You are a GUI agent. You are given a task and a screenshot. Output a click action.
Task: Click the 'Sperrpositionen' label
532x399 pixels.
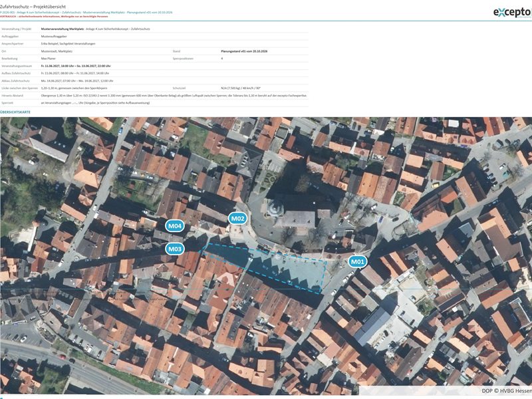point(183,59)
